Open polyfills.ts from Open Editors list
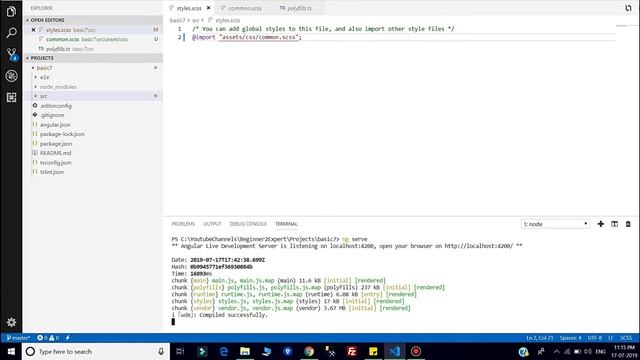 tap(70, 49)
